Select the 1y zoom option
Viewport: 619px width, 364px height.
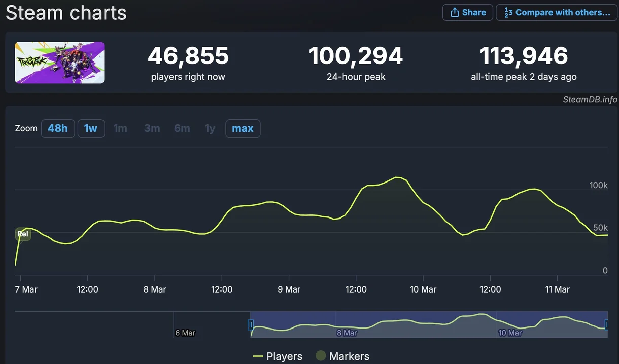(x=210, y=128)
